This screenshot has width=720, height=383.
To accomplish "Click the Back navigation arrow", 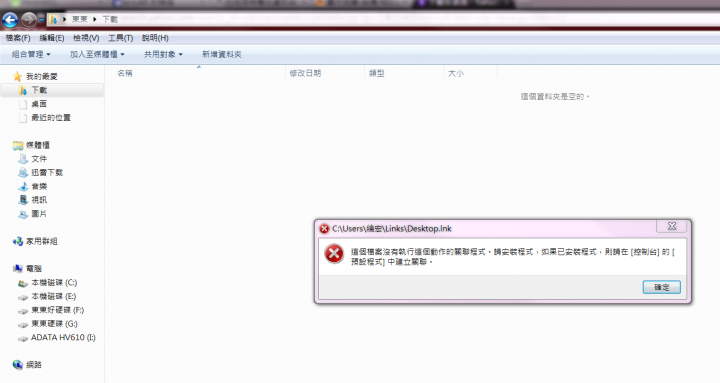I will pos(10,20).
